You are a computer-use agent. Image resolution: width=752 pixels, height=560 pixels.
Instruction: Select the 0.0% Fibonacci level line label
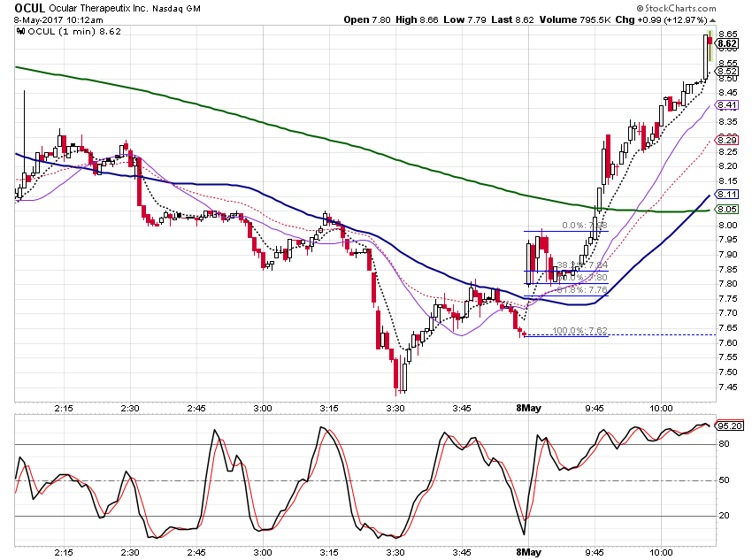(x=585, y=226)
